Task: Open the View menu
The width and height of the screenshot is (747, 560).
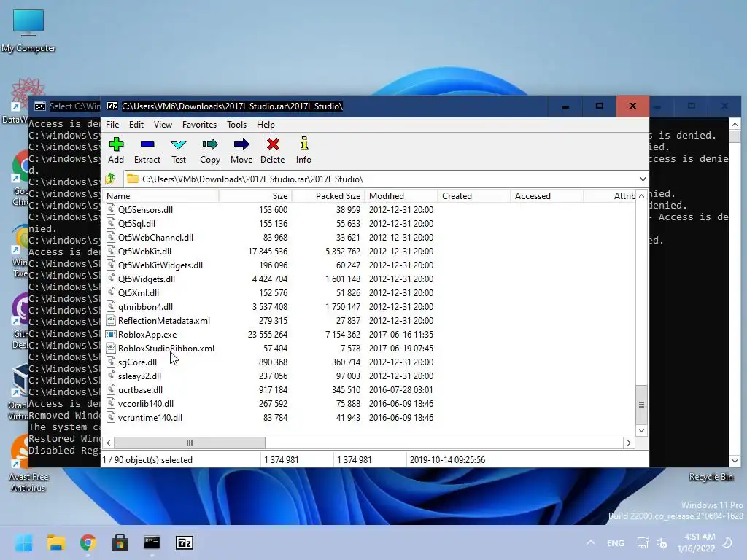Action: [163, 125]
